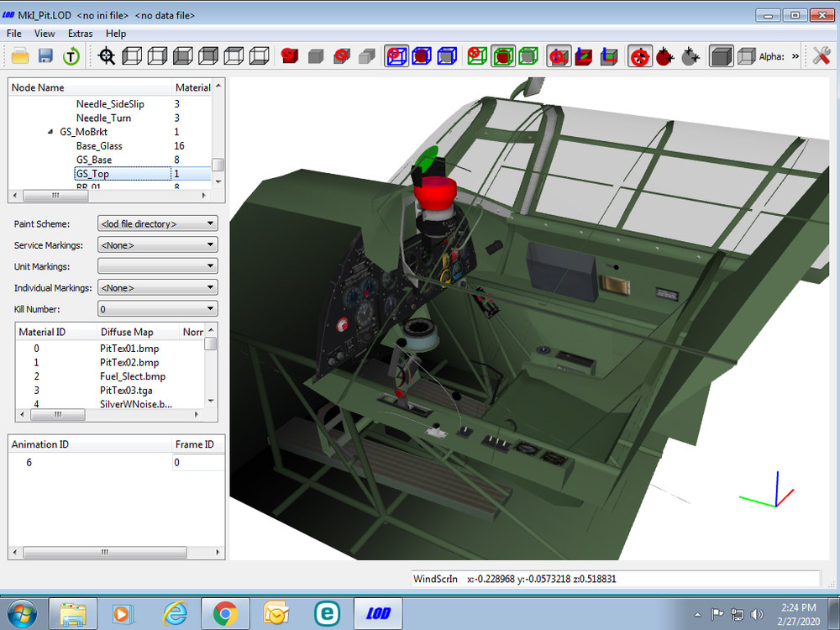The image size is (840, 630).
Task: Toggle the blue wireframe cube with red prohibition
Action: (x=396, y=55)
